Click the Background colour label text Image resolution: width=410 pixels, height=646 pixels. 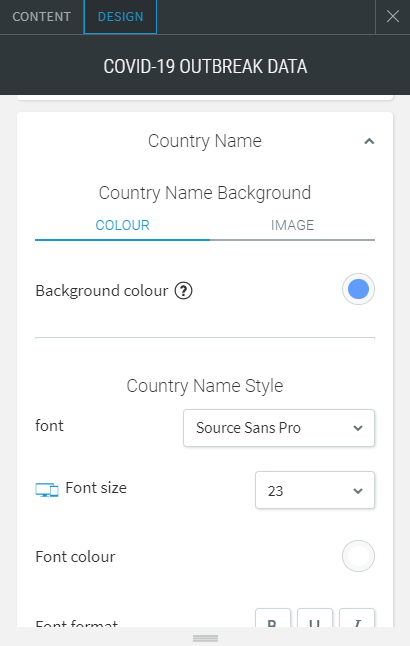click(102, 291)
